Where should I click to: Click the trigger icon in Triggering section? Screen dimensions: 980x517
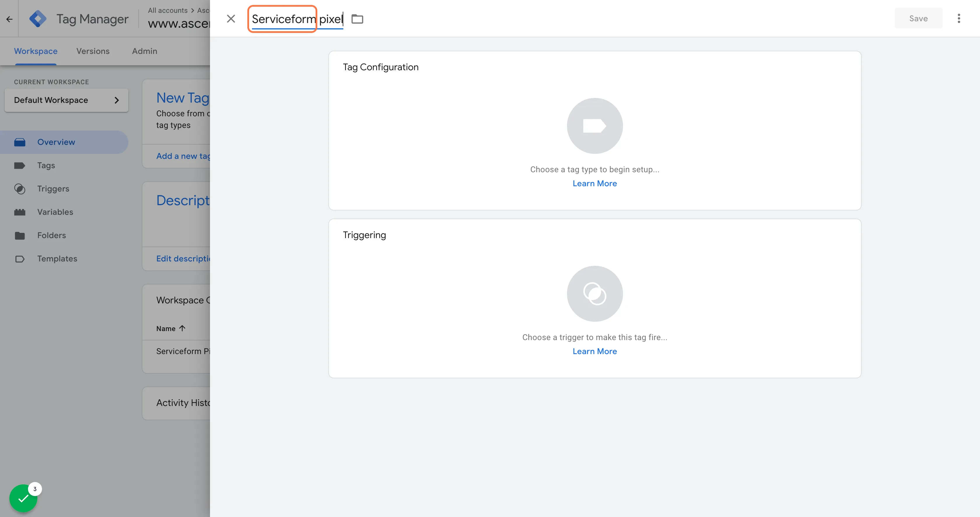(x=595, y=293)
